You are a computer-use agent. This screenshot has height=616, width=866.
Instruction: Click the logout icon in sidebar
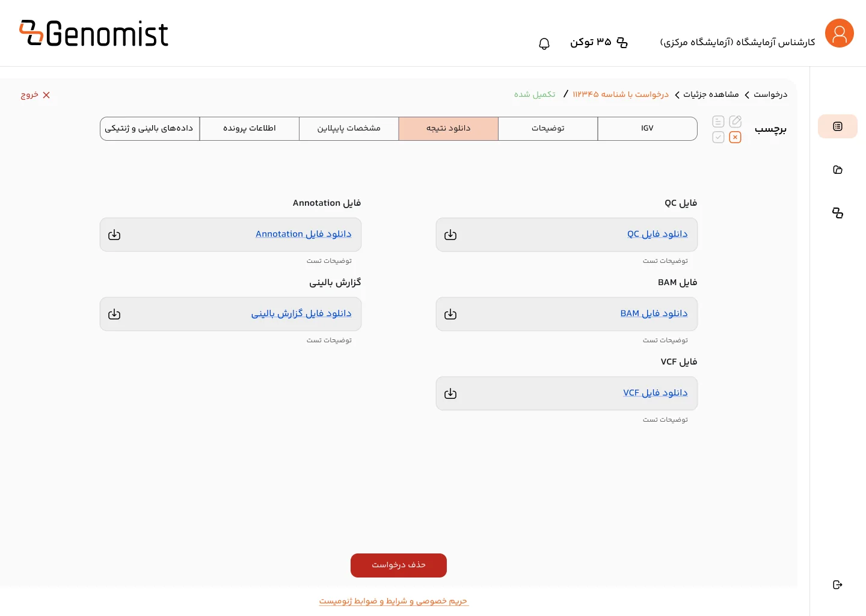pyautogui.click(x=838, y=585)
